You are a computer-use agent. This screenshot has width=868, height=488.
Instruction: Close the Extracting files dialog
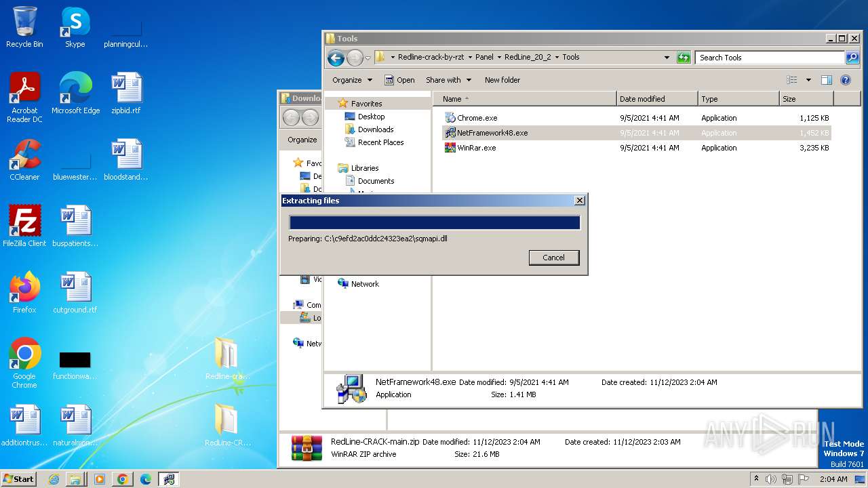pyautogui.click(x=579, y=201)
